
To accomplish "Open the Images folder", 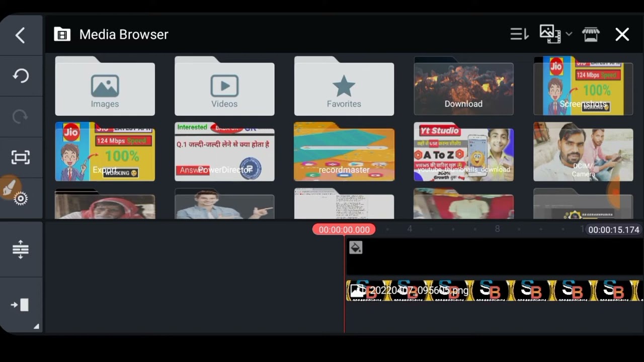I will coord(105,86).
